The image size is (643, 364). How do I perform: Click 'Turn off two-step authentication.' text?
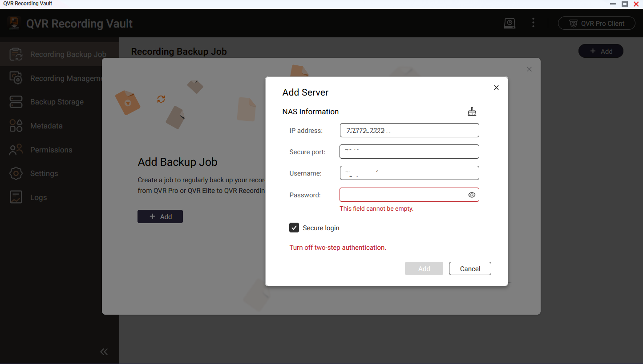338,248
